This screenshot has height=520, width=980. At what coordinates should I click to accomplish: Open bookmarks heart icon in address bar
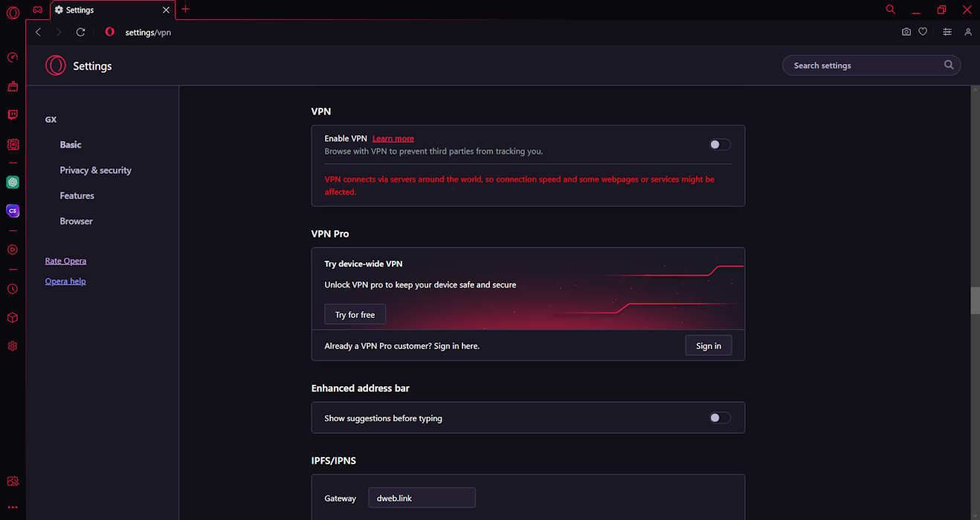(923, 32)
